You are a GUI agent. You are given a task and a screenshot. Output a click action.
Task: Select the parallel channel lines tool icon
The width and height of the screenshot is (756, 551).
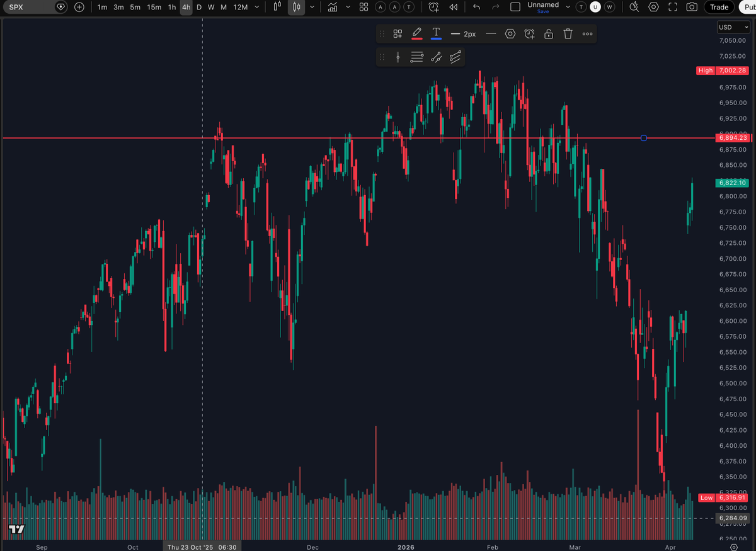[x=455, y=57]
